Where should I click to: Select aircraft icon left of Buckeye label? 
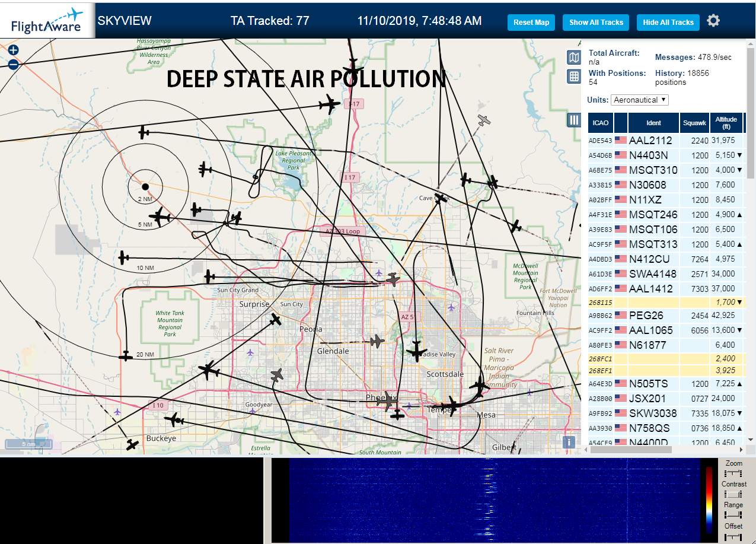point(133,445)
